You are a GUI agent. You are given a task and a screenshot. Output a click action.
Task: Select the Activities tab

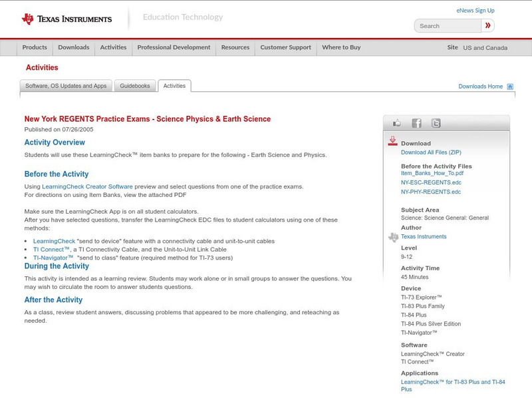(x=176, y=85)
